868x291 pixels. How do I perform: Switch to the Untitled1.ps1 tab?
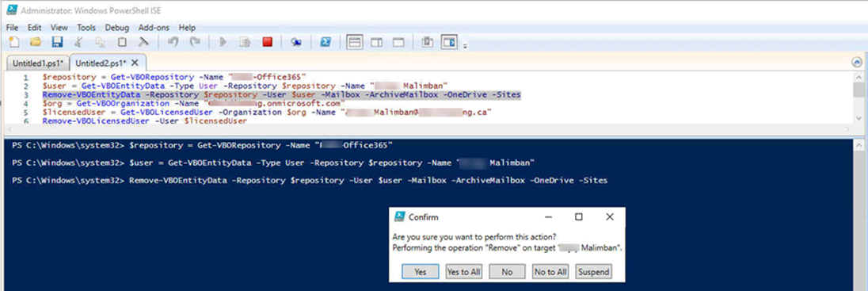(38, 63)
